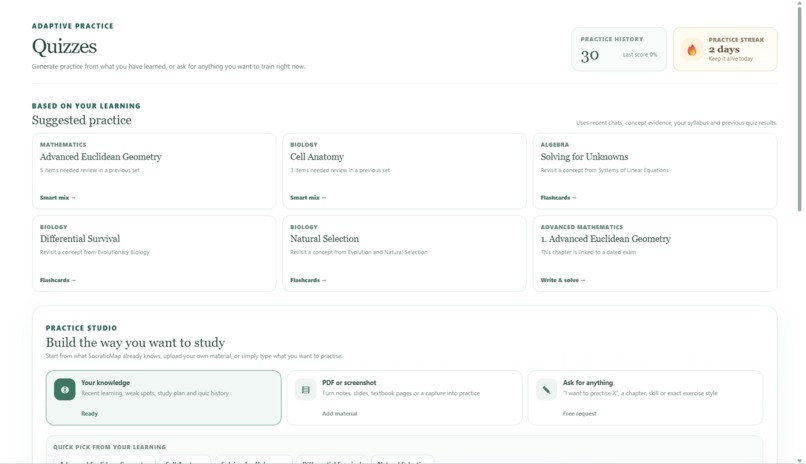Click the scrollbar up arrow
The width and height of the screenshot is (806, 464).
coord(799,3)
